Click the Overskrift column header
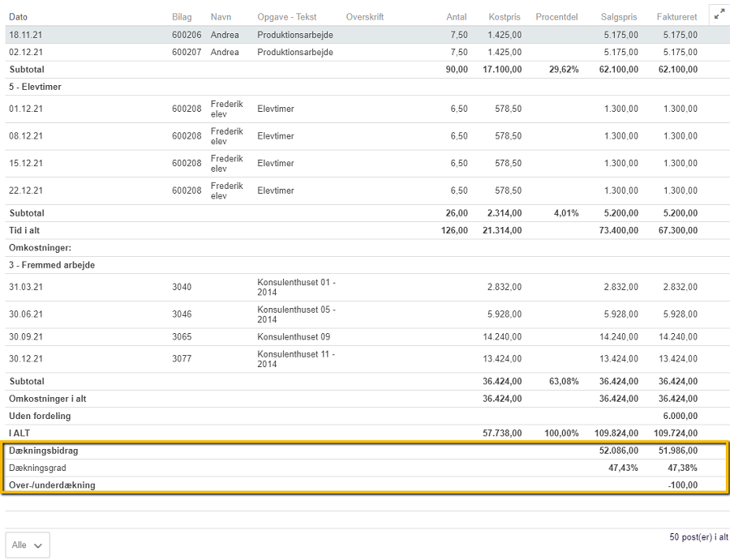This screenshot has height=560, width=730. tap(364, 17)
